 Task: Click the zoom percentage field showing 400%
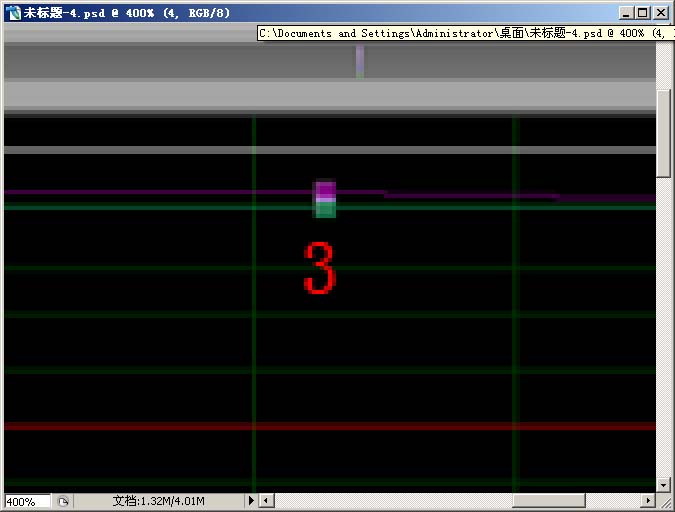pyautogui.click(x=27, y=501)
